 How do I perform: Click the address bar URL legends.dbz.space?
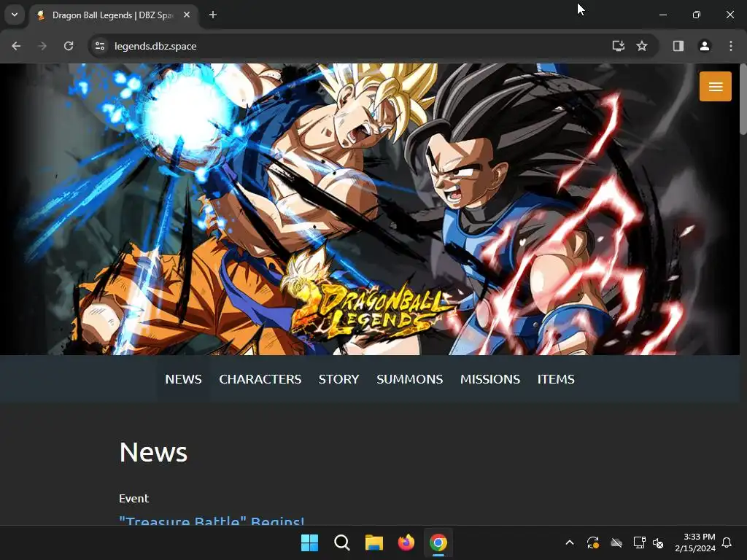155,46
